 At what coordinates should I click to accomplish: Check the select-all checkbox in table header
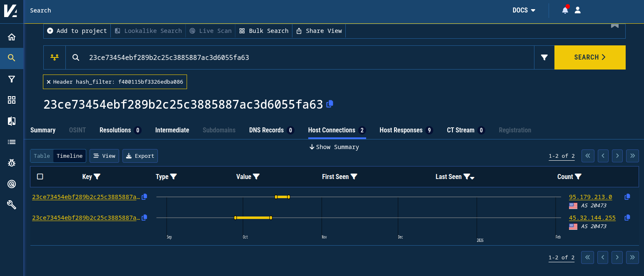pyautogui.click(x=40, y=177)
